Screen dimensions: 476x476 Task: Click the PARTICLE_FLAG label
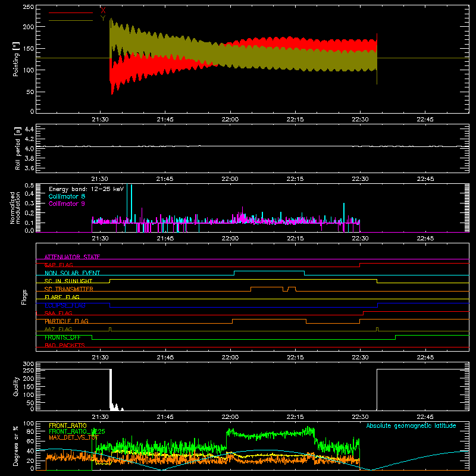point(67,321)
